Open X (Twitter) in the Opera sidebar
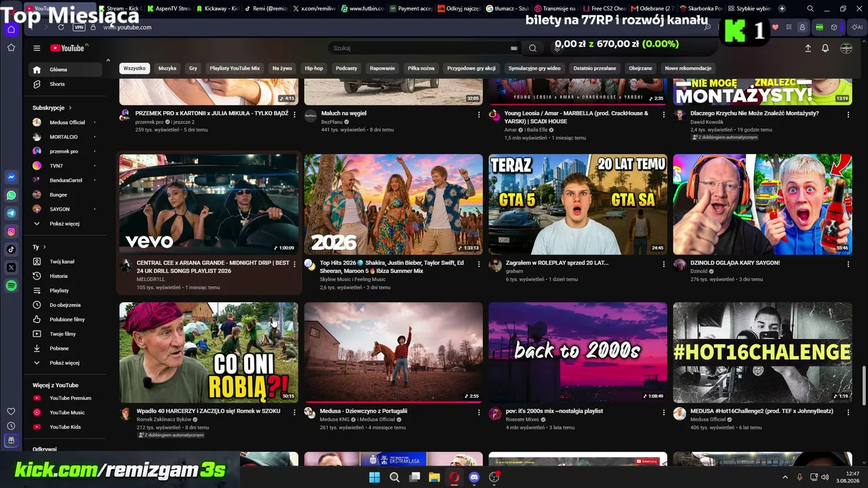 click(x=11, y=268)
